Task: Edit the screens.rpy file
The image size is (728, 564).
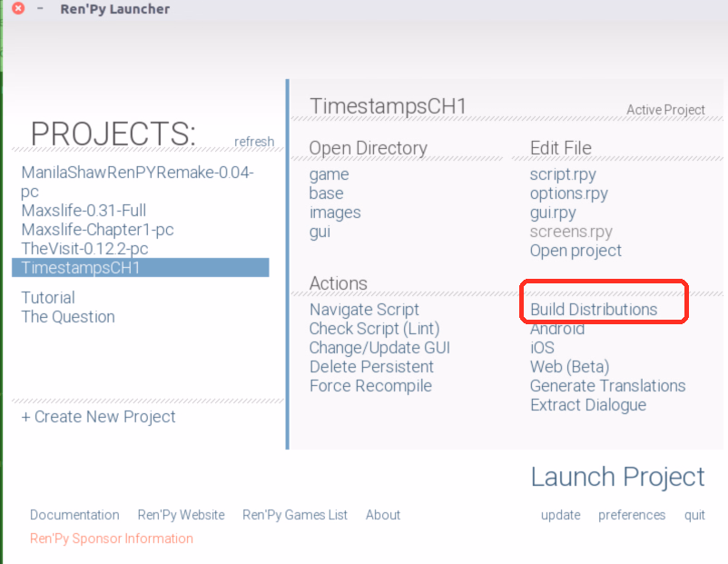Action: (571, 232)
